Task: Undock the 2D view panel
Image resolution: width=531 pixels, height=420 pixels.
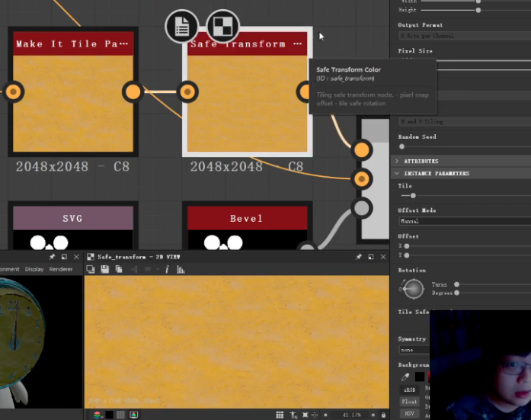Action: click(x=371, y=257)
